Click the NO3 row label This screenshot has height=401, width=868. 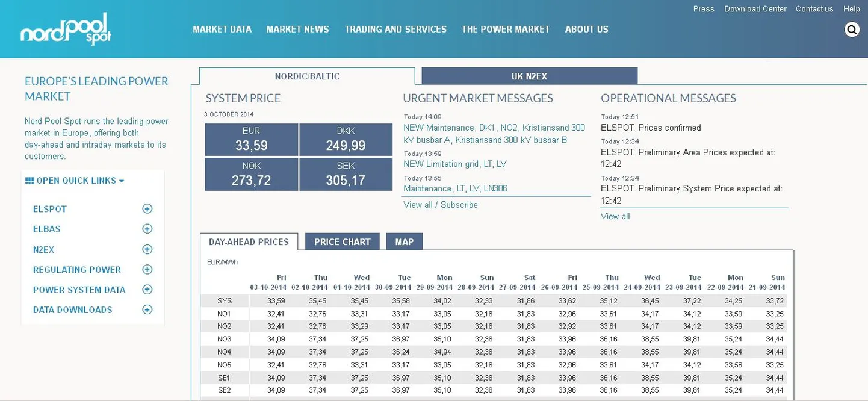pyautogui.click(x=224, y=340)
